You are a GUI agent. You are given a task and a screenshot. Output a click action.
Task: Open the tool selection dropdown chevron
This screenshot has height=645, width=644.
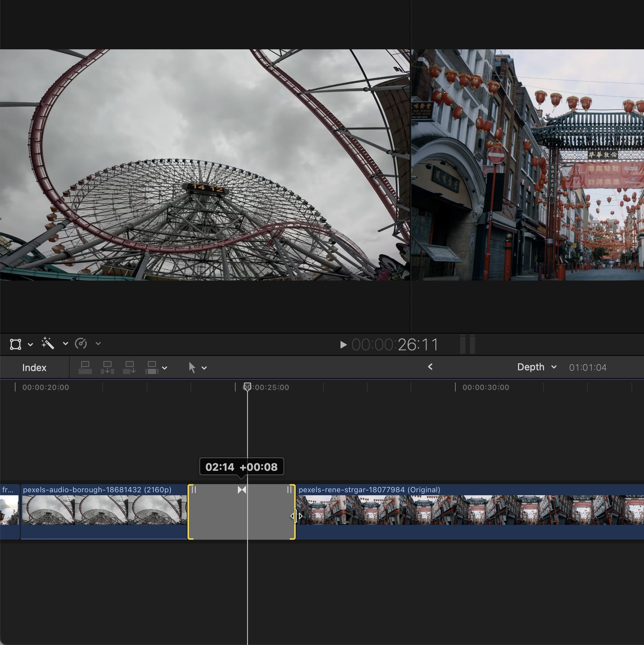(x=204, y=368)
